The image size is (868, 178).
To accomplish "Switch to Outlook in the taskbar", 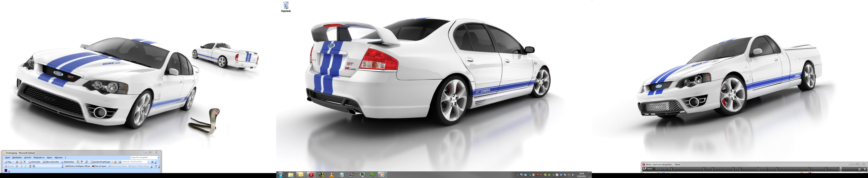I will point(301,175).
